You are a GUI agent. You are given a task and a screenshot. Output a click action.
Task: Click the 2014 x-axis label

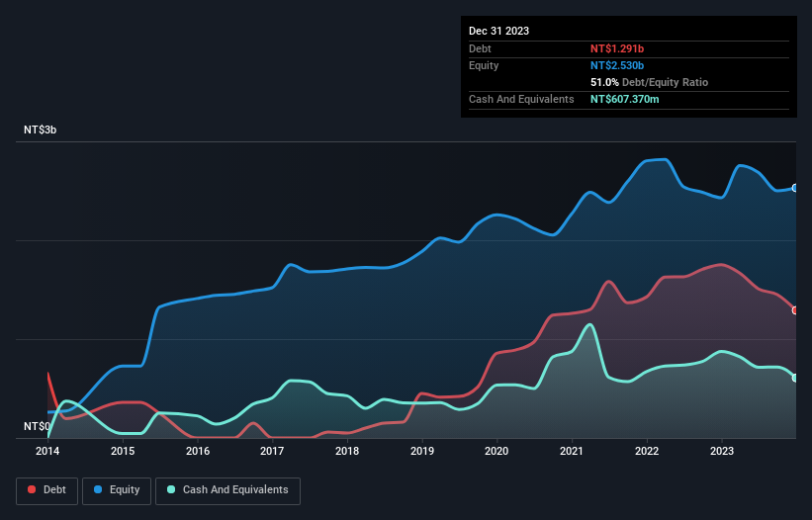[47, 451]
